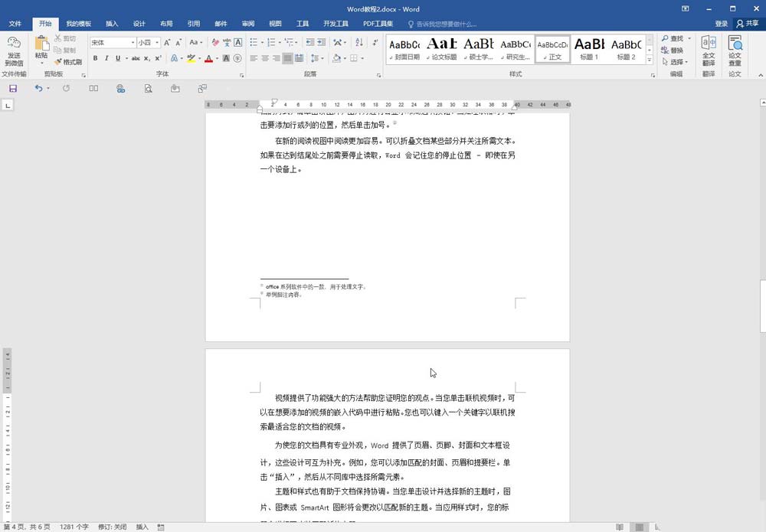Click the Paste clipboard icon
Image resolution: width=766 pixels, height=532 pixels.
(x=41, y=44)
